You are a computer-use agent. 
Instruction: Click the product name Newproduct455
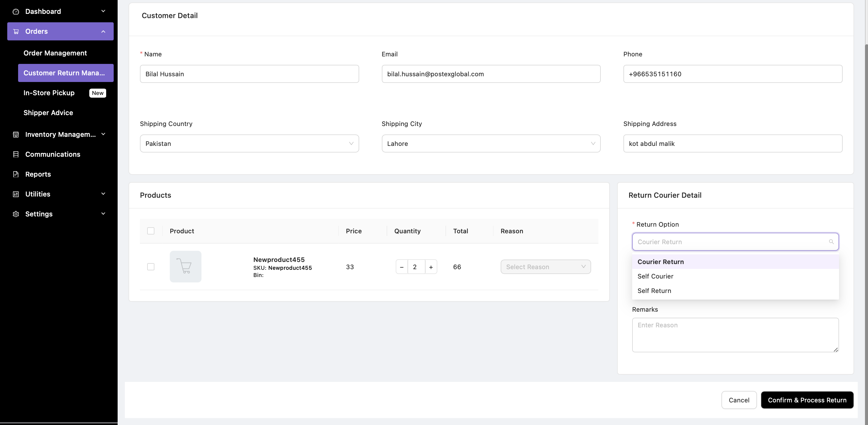(x=279, y=260)
